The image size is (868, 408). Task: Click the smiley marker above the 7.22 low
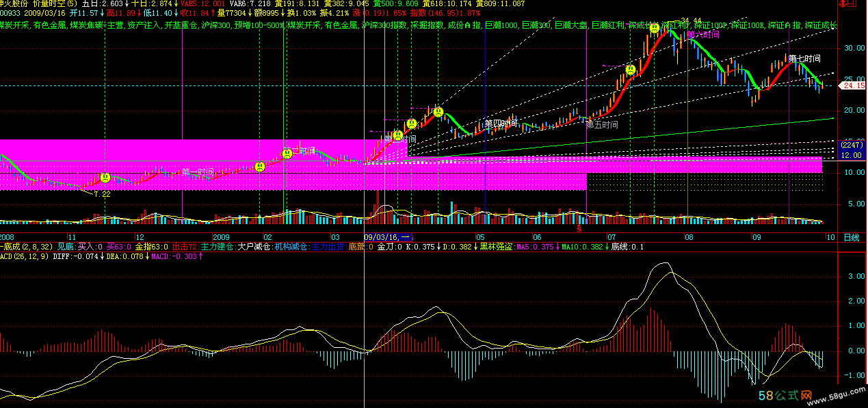click(x=106, y=178)
